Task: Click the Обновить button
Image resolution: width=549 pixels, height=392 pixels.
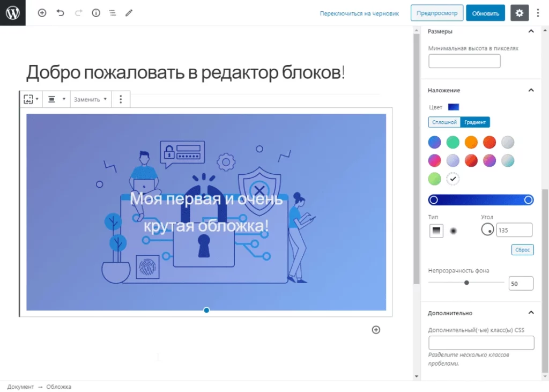Action: click(485, 13)
